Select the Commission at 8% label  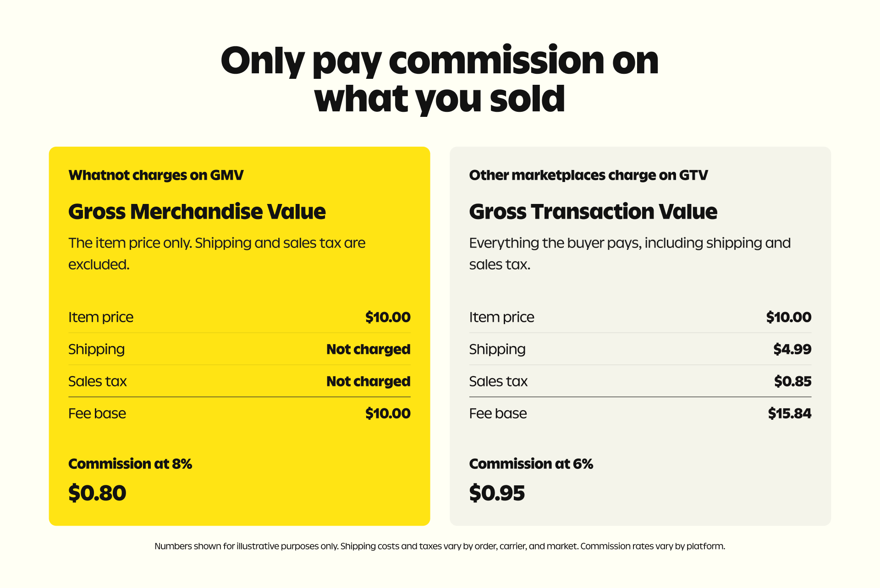pyautogui.click(x=130, y=464)
